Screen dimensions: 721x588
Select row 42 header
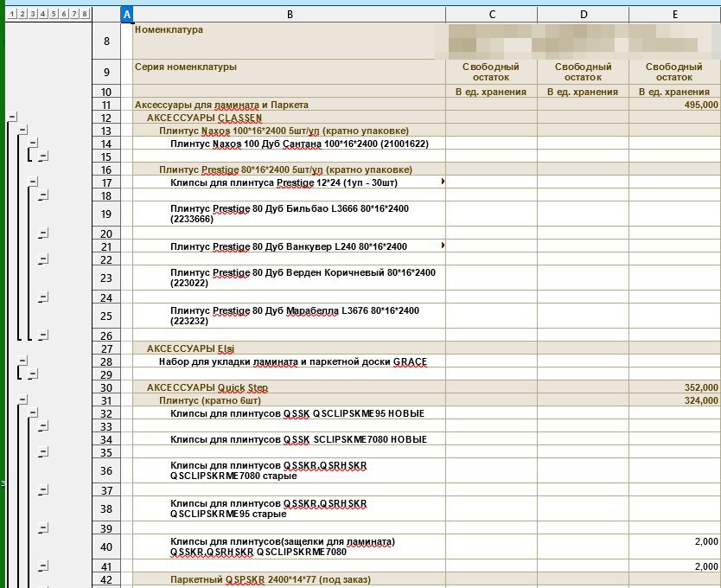(x=106, y=579)
